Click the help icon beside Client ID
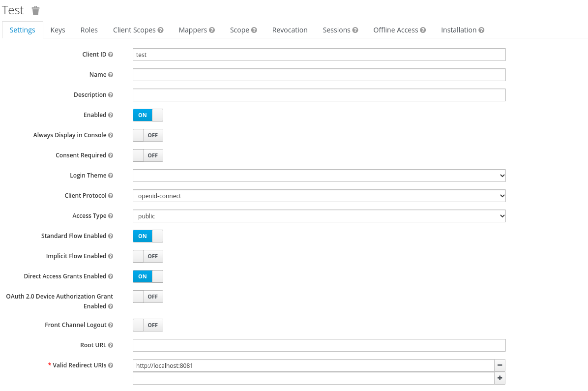588x391 pixels. coord(111,55)
